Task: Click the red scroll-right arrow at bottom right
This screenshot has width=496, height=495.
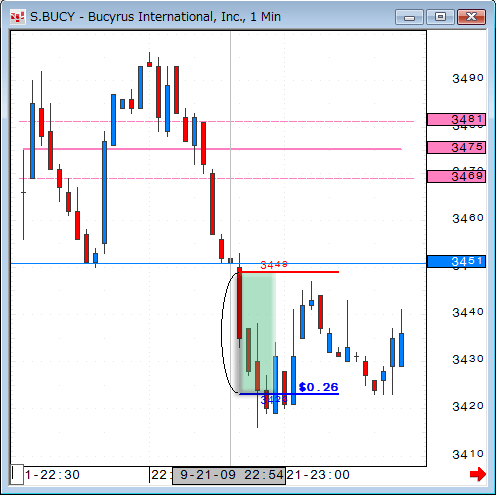Action: pos(478,474)
